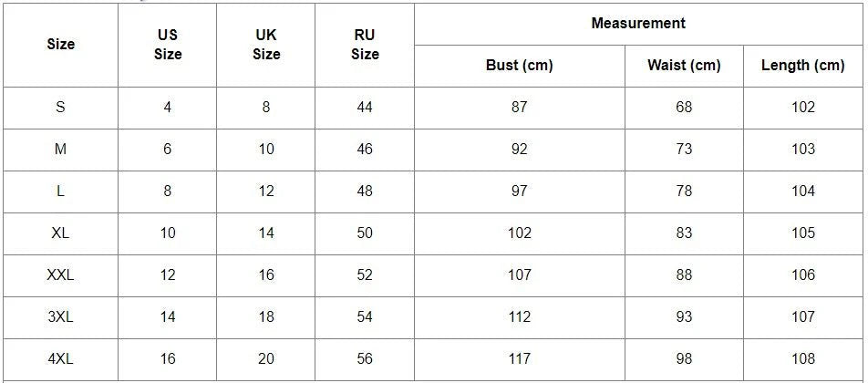Select the RU Size header cell
868x383 pixels.
(x=365, y=45)
